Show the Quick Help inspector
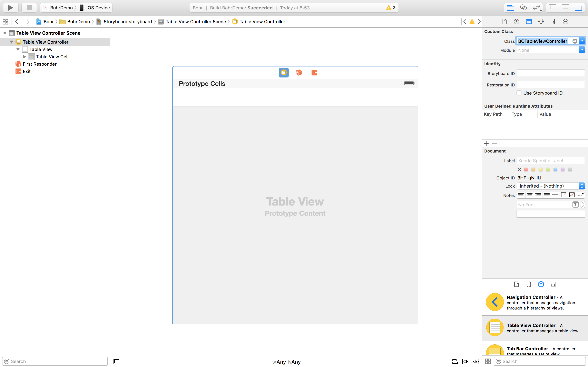 pyautogui.click(x=516, y=22)
